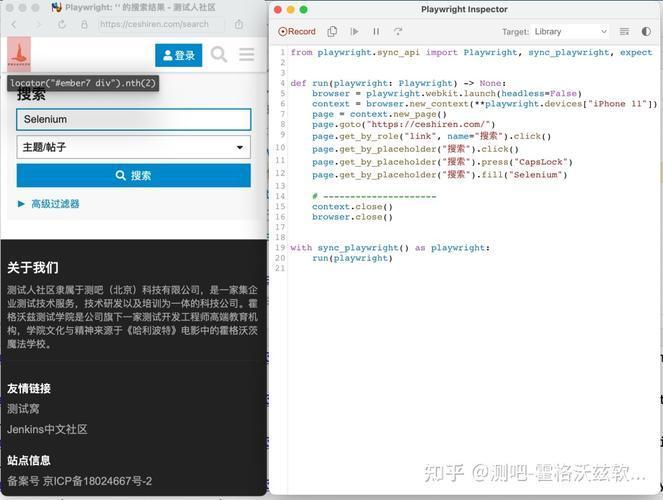The width and height of the screenshot is (663, 500).
Task: Click the webkit.launch code line
Action: pyautogui.click(x=447, y=93)
